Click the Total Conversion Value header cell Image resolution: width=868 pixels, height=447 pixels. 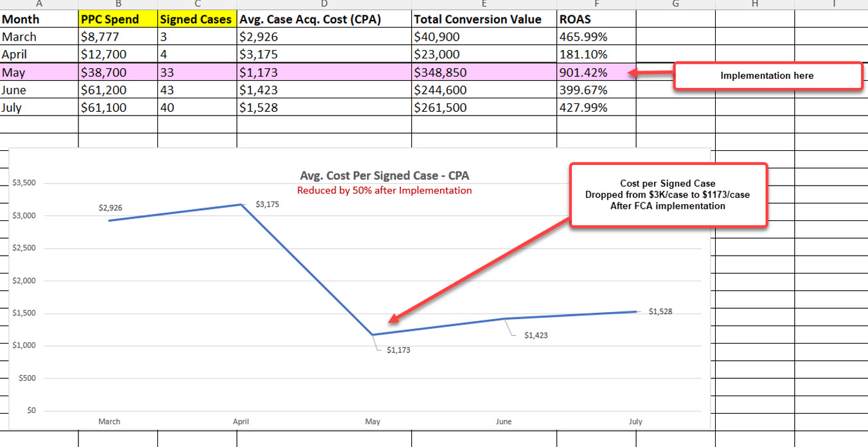click(x=484, y=19)
